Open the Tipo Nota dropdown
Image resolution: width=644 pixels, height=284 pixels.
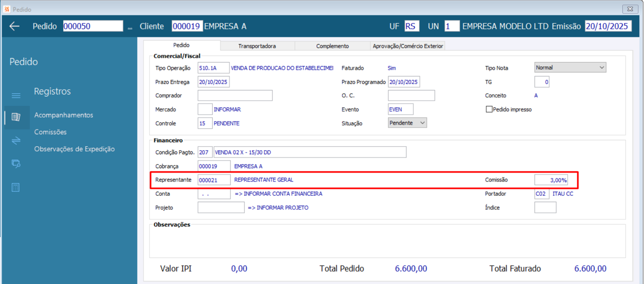point(570,68)
